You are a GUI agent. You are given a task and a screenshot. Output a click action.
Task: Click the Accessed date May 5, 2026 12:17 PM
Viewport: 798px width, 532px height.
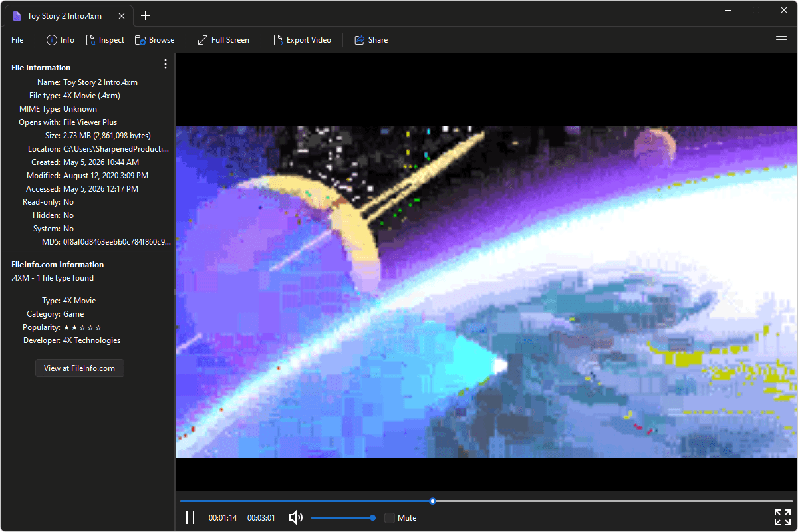100,189
